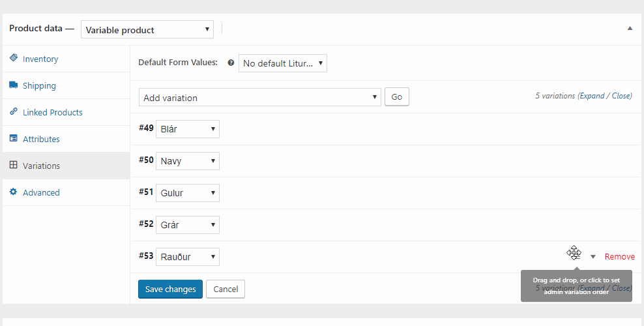644x326 pixels.
Task: Click the Attributes list icon
Action: tap(14, 138)
